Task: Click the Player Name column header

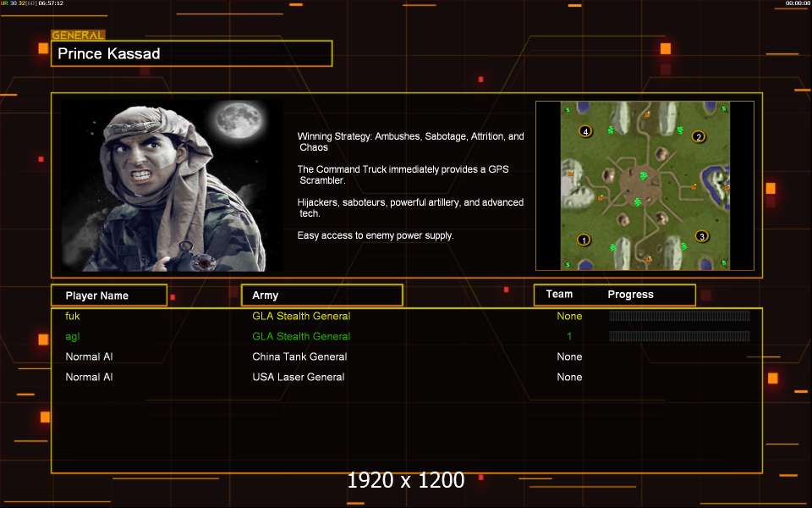Action: click(x=109, y=295)
